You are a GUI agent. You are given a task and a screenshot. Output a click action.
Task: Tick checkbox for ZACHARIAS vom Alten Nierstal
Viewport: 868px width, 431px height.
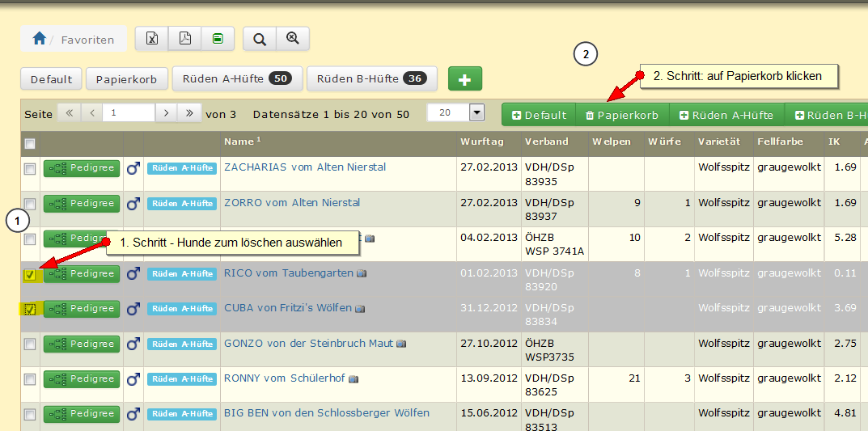[x=30, y=168]
